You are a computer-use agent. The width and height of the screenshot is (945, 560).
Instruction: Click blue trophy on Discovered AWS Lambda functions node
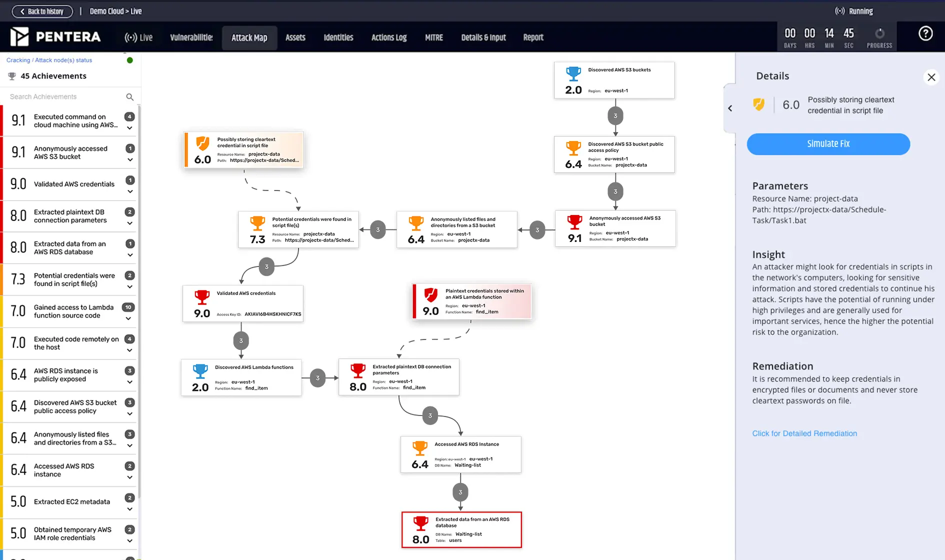tap(200, 371)
